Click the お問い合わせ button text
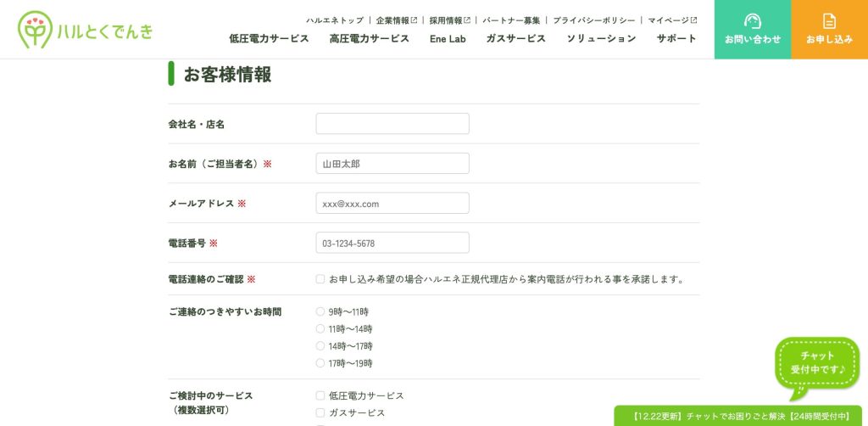The image size is (868, 426). pyautogui.click(x=753, y=39)
